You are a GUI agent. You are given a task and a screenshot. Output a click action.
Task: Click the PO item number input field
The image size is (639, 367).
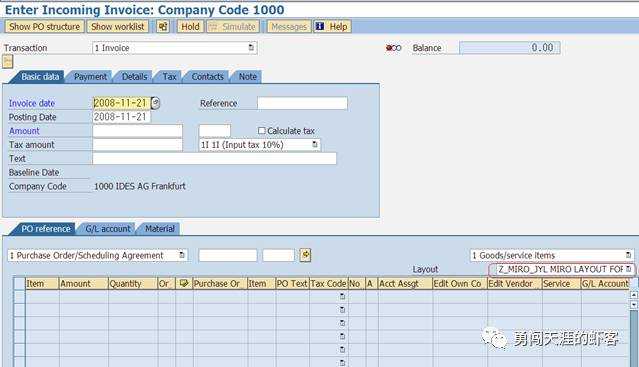pos(279,255)
